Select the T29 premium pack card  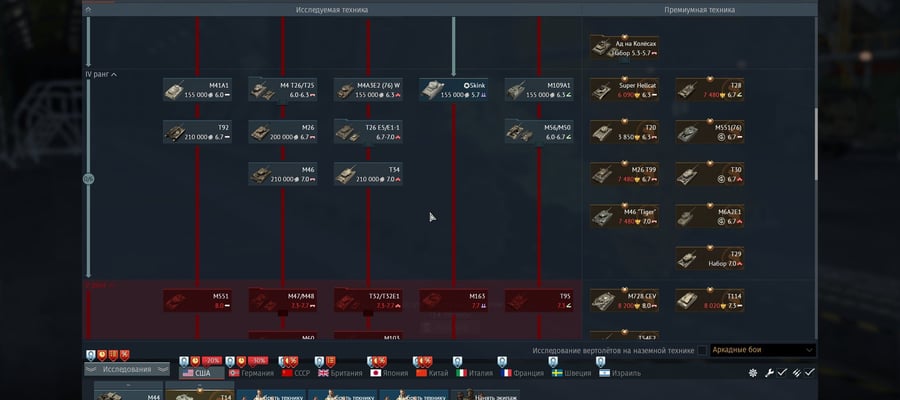click(x=710, y=258)
